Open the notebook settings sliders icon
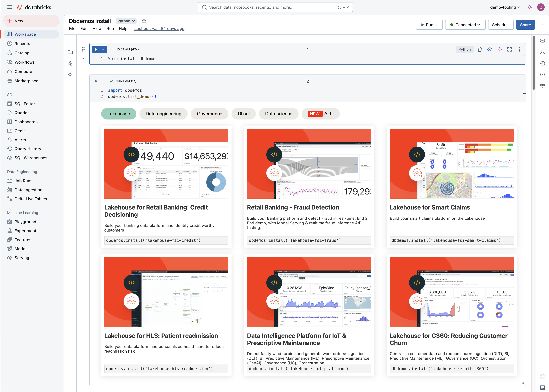This screenshot has width=549, height=392. [542, 86]
